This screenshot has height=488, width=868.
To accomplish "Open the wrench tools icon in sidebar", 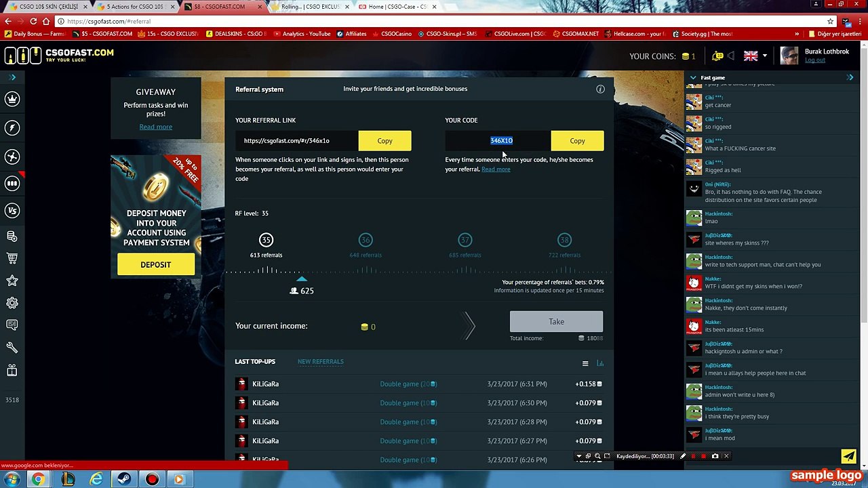I will [x=12, y=347].
